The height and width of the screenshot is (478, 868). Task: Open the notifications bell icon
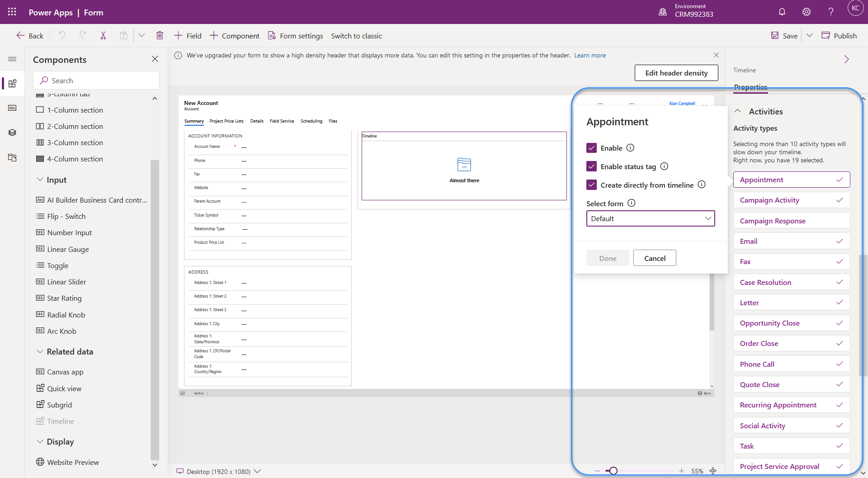click(x=782, y=12)
